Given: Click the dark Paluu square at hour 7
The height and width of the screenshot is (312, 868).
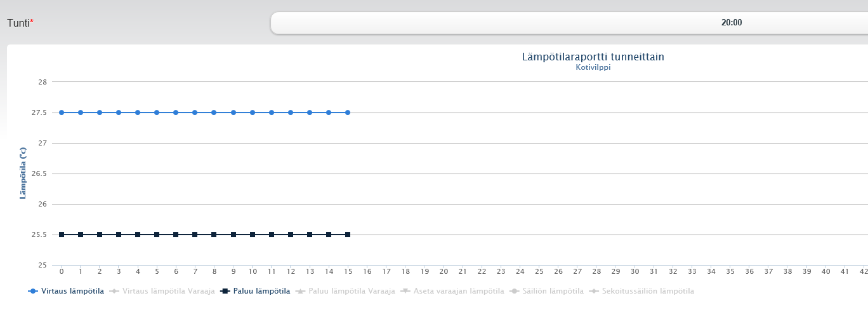Looking at the screenshot, I should coord(195,234).
